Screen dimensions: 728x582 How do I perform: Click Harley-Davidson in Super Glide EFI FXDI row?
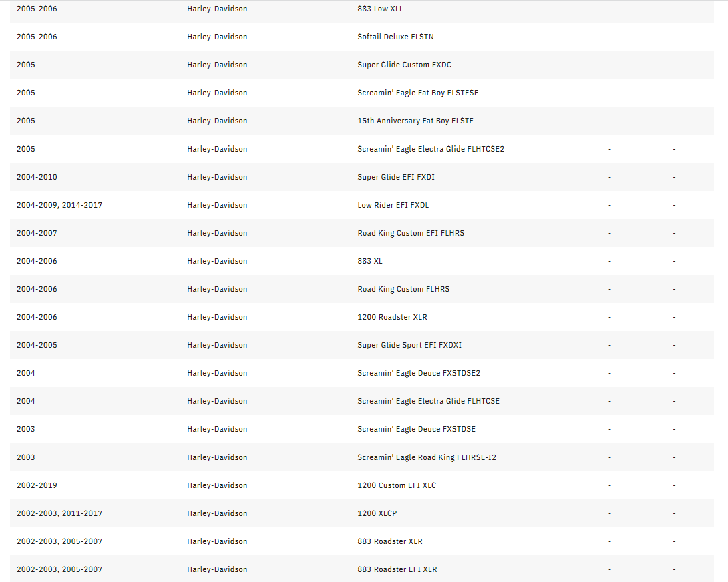pyautogui.click(x=217, y=177)
